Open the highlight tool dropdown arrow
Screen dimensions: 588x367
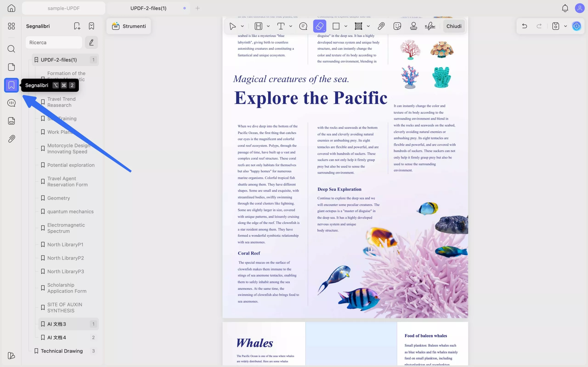tap(268, 26)
